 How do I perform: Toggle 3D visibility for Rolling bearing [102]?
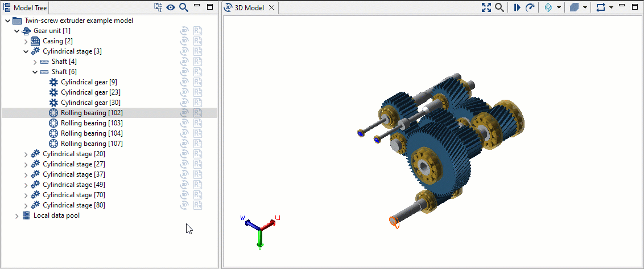pyautogui.click(x=184, y=113)
